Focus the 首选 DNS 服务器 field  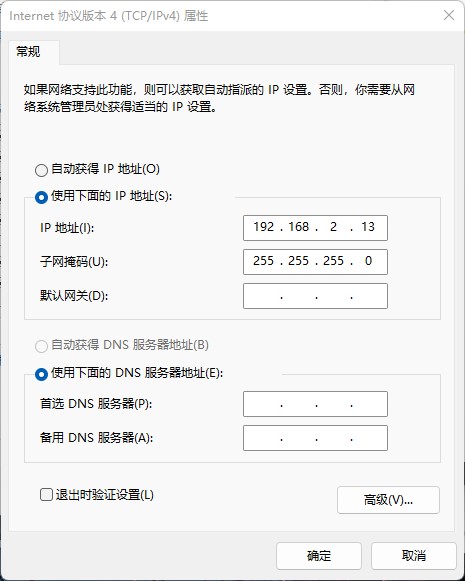point(315,404)
